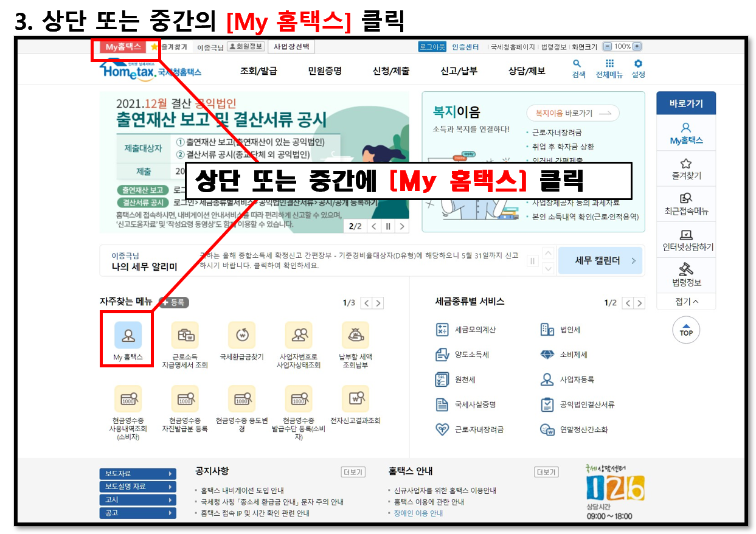The image size is (756, 534).
Task: Click 등록 button next to 자주찾는 메뉴
Action: pos(174,302)
